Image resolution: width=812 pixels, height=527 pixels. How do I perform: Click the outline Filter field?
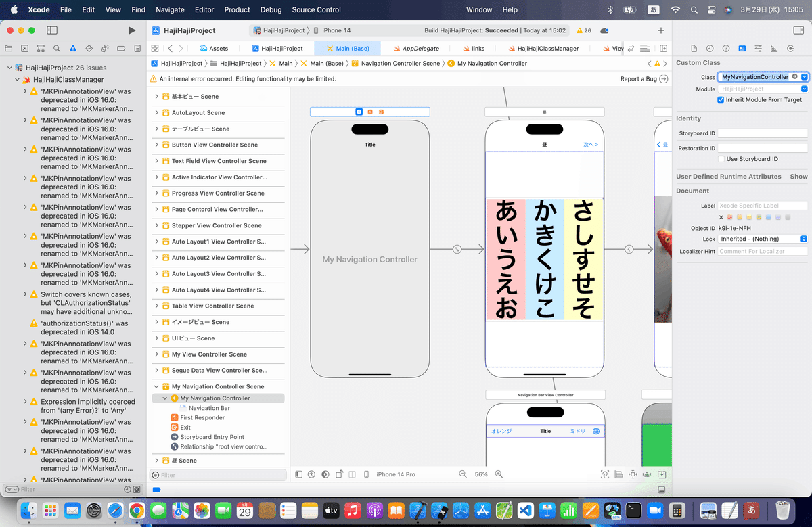coord(217,475)
